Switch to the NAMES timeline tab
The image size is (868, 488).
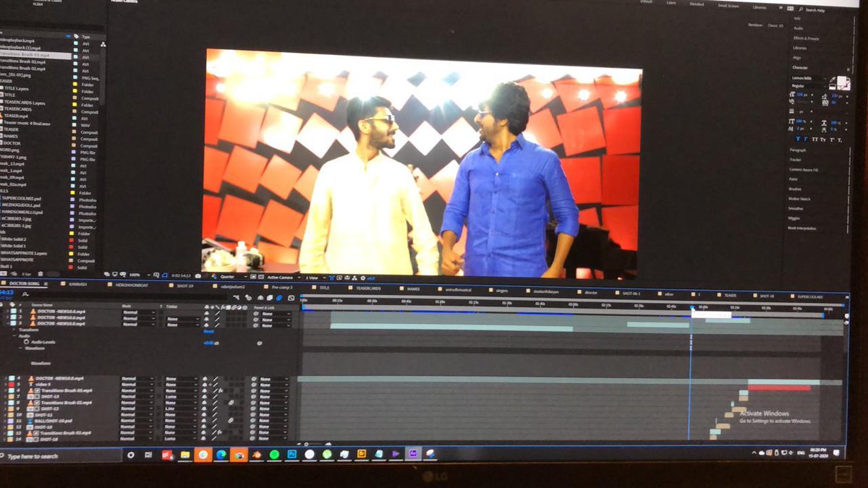413,288
